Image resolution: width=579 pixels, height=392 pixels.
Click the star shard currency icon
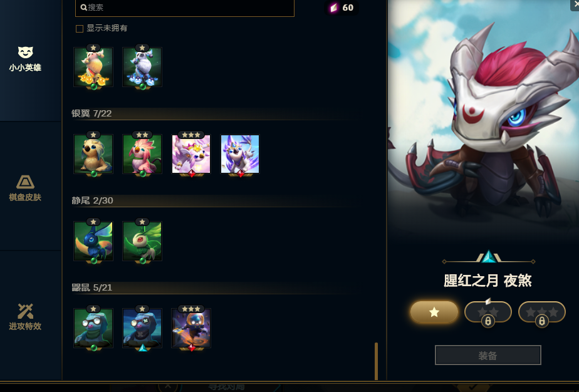tap(333, 8)
